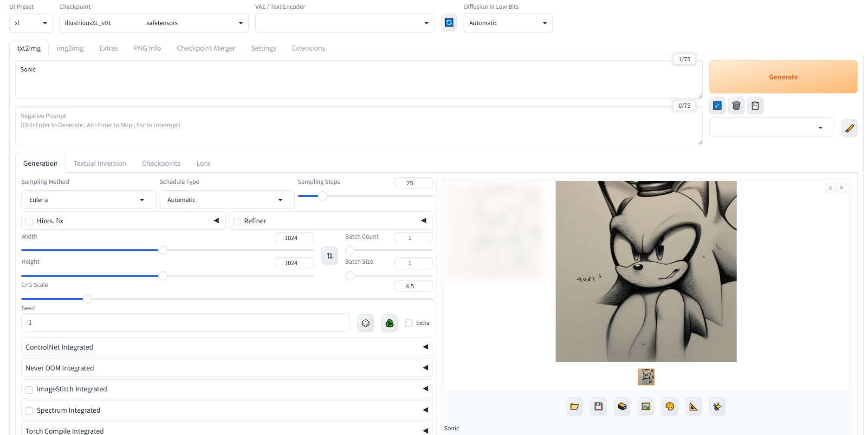The height and width of the screenshot is (435, 868).
Task: Swap width and height values
Action: point(330,256)
